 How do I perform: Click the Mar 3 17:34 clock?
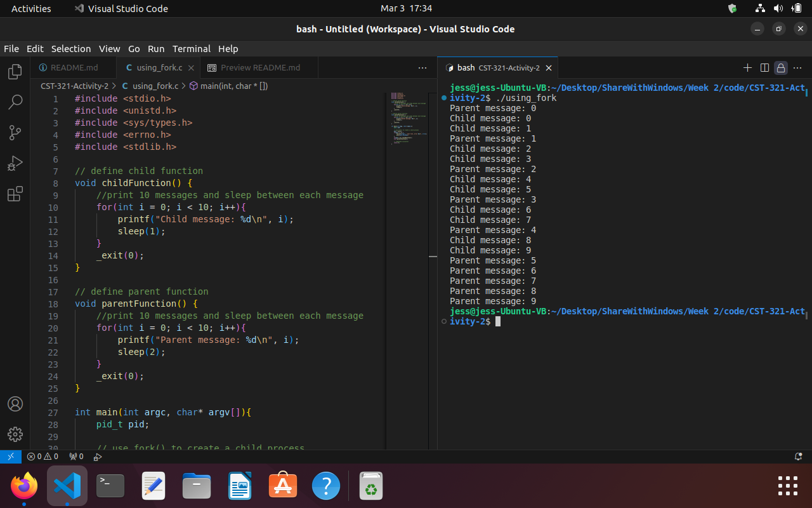pyautogui.click(x=406, y=8)
